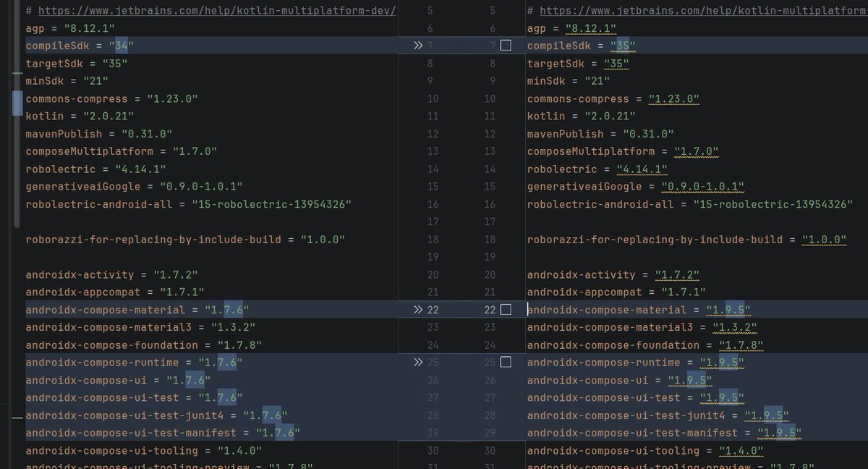This screenshot has height=469, width=868.
Task: Click androidx-compose-ui-test = "1.9.5" in right pane
Action: tap(636, 398)
